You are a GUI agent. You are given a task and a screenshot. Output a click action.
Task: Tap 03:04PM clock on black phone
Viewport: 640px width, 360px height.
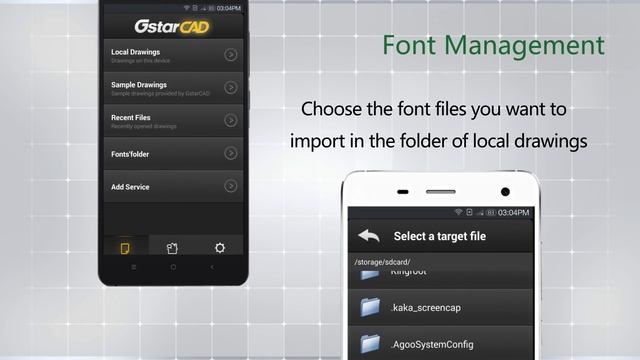point(229,8)
